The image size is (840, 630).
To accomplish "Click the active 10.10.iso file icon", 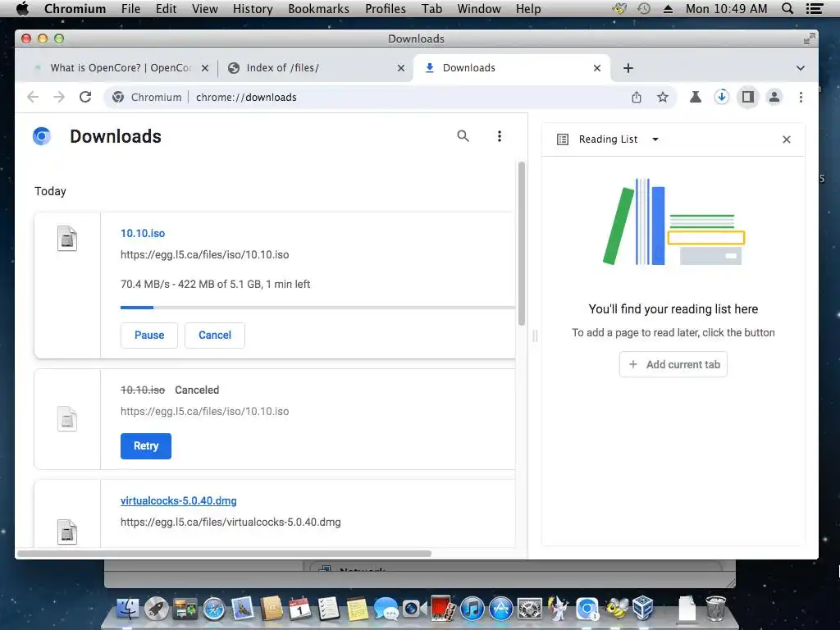I will point(67,239).
